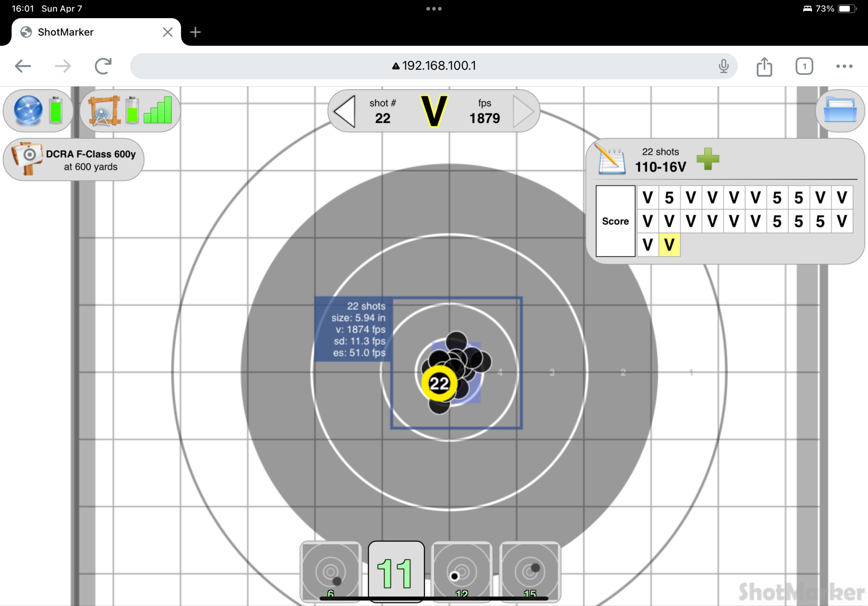Check the green signal strength bars

[x=158, y=110]
